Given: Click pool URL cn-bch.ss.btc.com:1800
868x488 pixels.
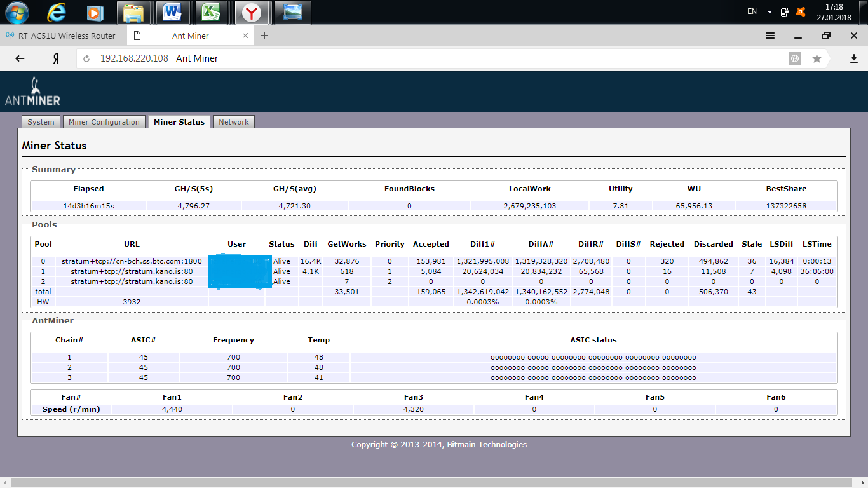Looking at the screenshot, I should pyautogui.click(x=132, y=261).
